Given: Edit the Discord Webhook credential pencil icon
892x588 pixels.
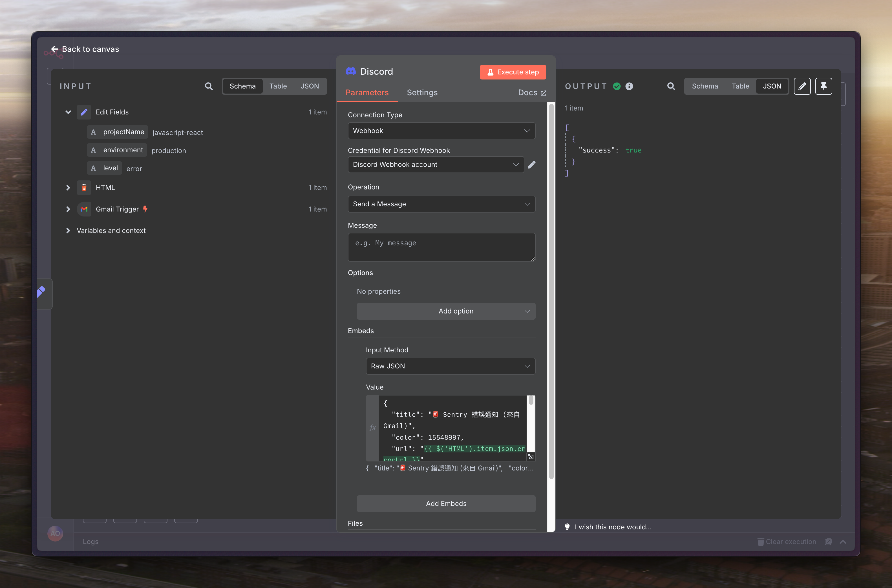Looking at the screenshot, I should point(531,165).
